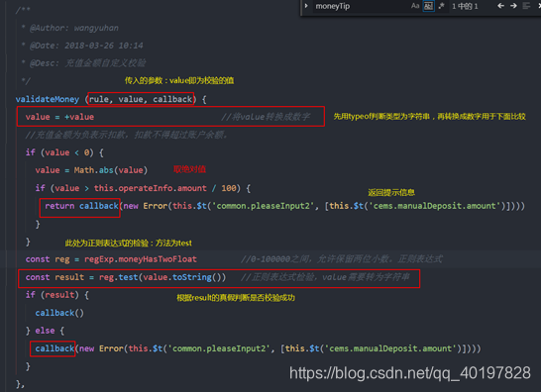Toggle Match Case (Aa) in find widget
Image resolution: width=541 pixels, height=392 pixels.
(x=415, y=6)
